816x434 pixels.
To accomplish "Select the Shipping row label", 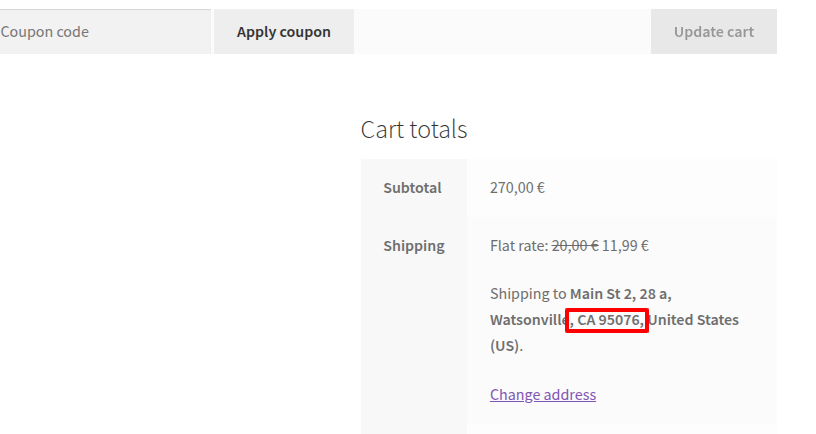I will coord(414,245).
